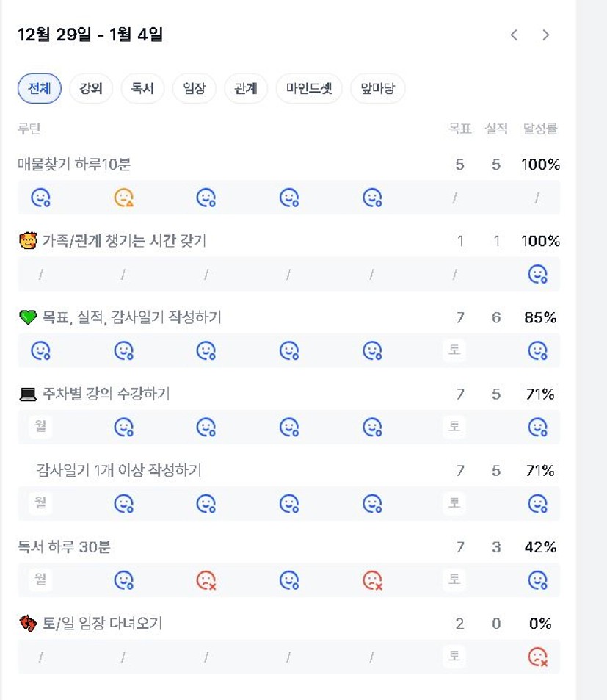Toggle the 토 checkmark in 임장 다녀오기 row
The image size is (607, 700).
(454, 655)
